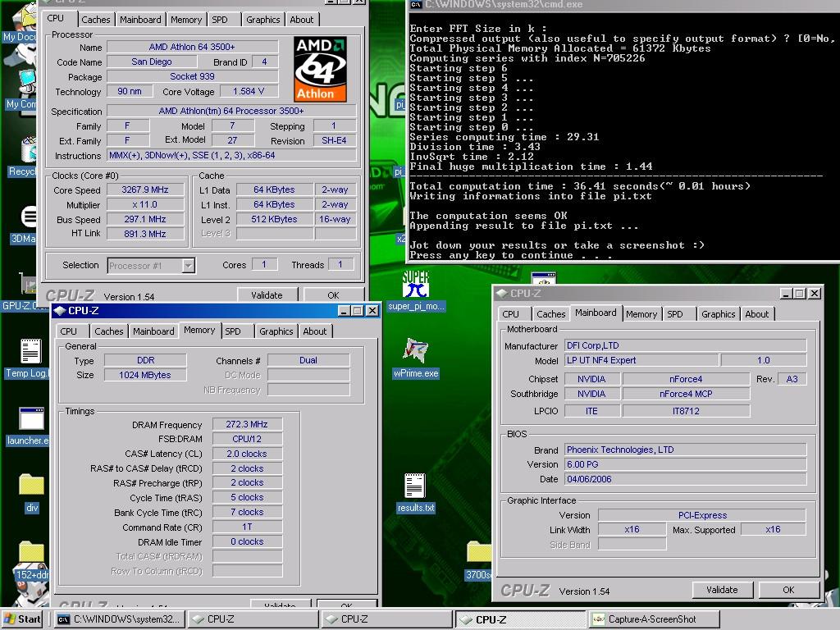Image resolution: width=840 pixels, height=630 pixels.
Task: Click the Bus Speed 297.1 MHz value
Action: [145, 219]
